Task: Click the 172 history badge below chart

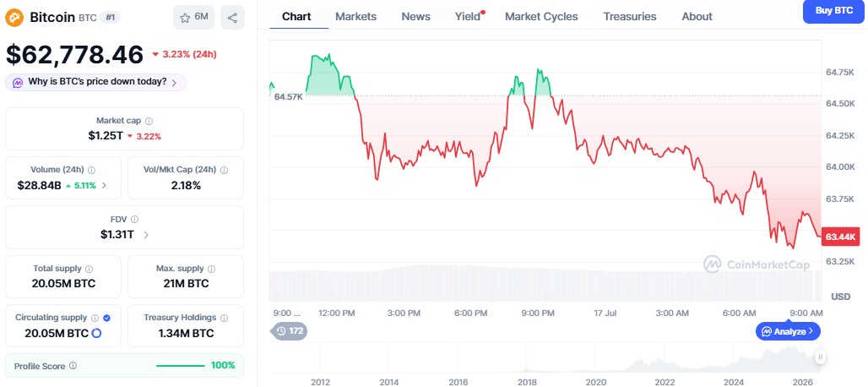Action: (289, 331)
